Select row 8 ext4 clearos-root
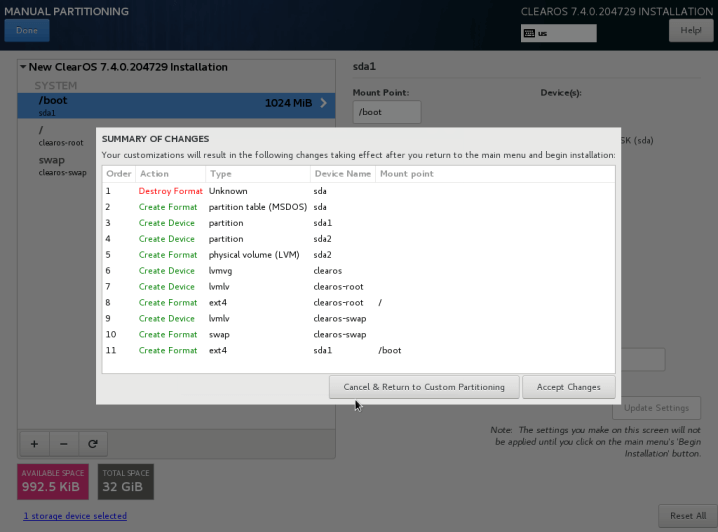The height and width of the screenshot is (532, 718). pyautogui.click(x=359, y=303)
